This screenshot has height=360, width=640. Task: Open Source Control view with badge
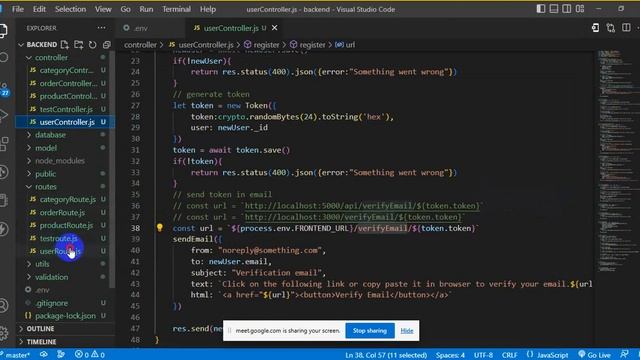point(4,88)
